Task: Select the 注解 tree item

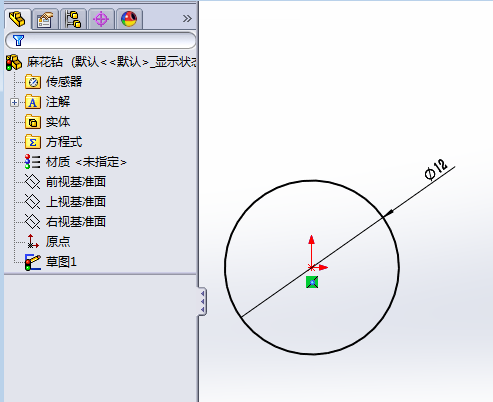Action: 58,102
